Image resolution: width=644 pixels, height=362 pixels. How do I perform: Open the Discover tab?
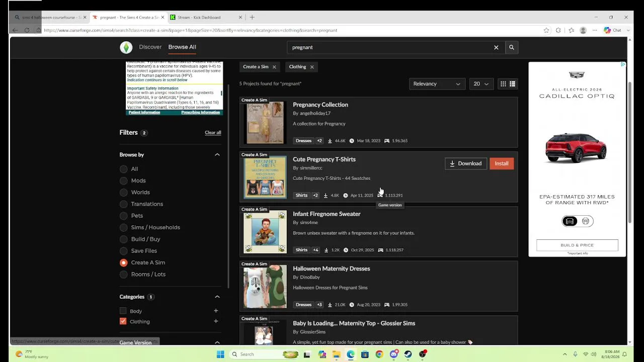(x=150, y=47)
